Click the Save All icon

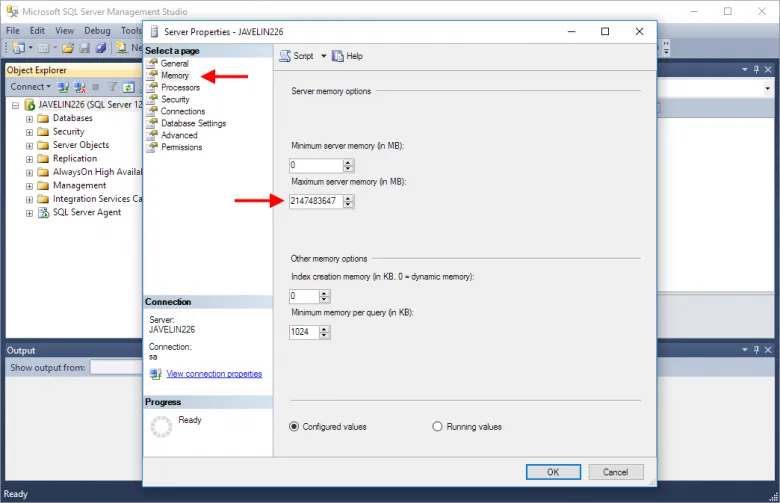coord(101,48)
